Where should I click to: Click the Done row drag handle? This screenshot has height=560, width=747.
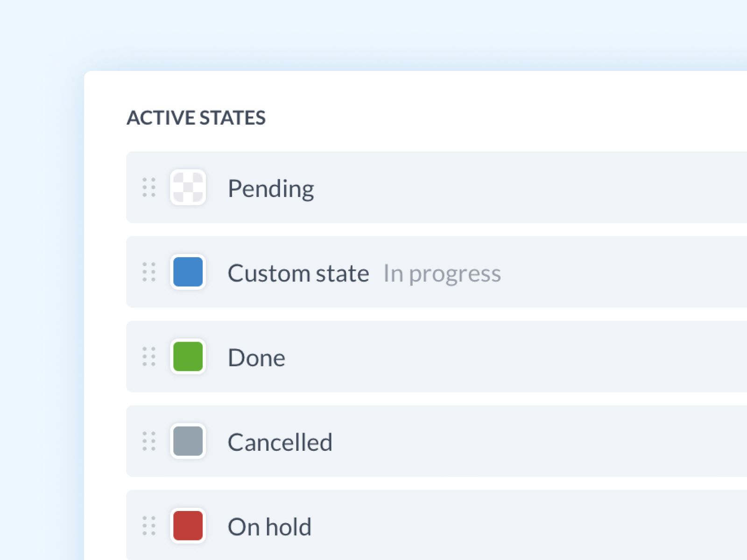149,357
